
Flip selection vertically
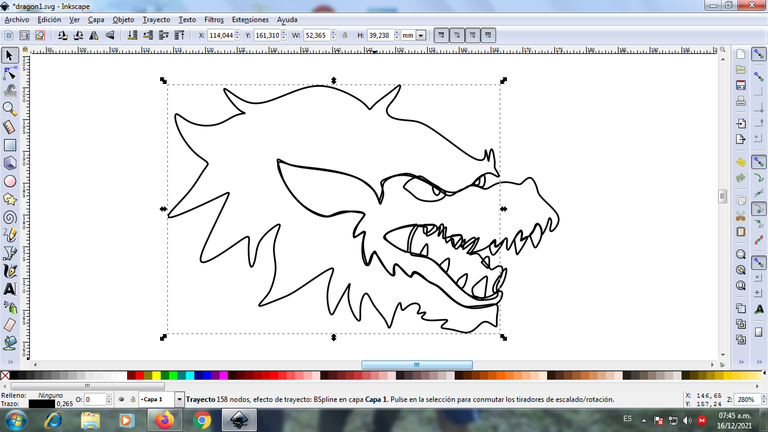(109, 35)
